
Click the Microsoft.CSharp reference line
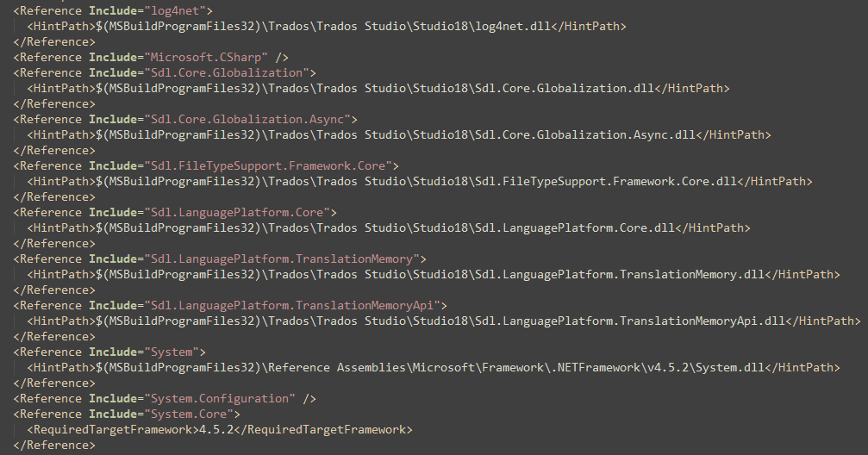click(151, 57)
